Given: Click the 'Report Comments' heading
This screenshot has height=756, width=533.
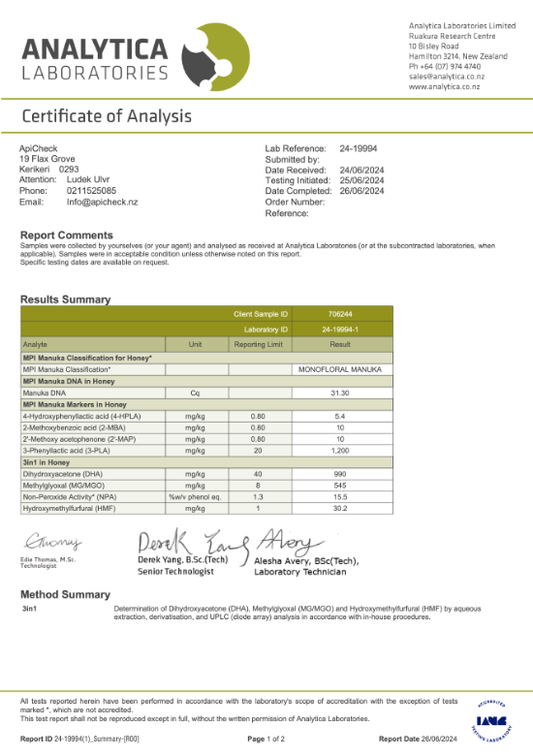Looking at the screenshot, I should tap(67, 236).
